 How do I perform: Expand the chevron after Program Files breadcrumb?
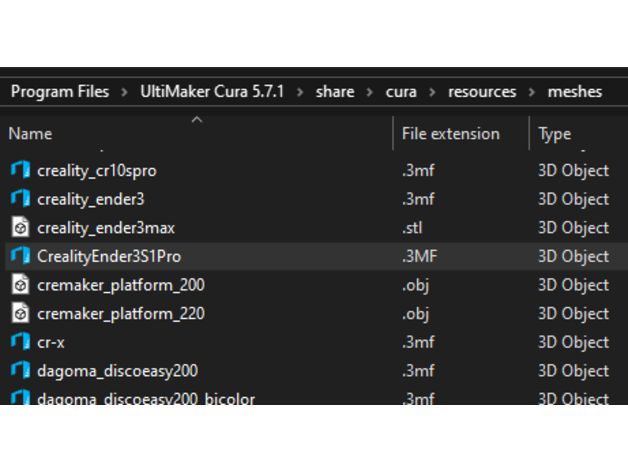click(x=125, y=92)
